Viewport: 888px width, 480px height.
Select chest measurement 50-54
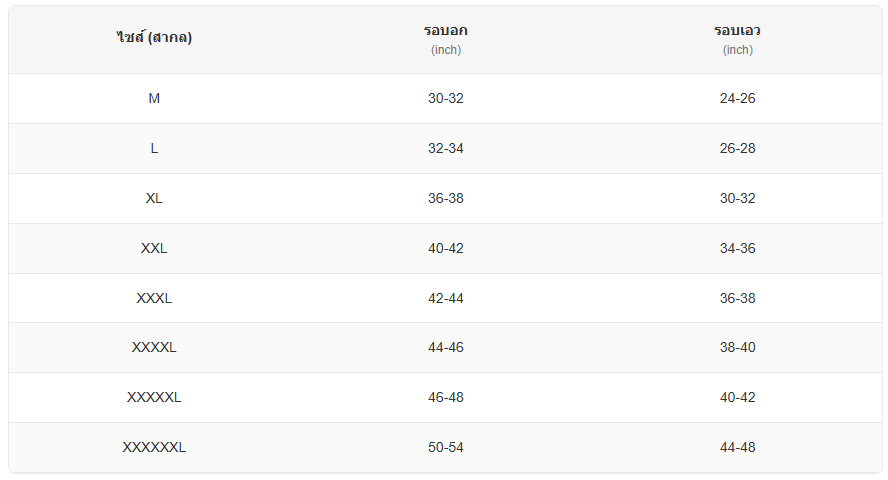(446, 448)
